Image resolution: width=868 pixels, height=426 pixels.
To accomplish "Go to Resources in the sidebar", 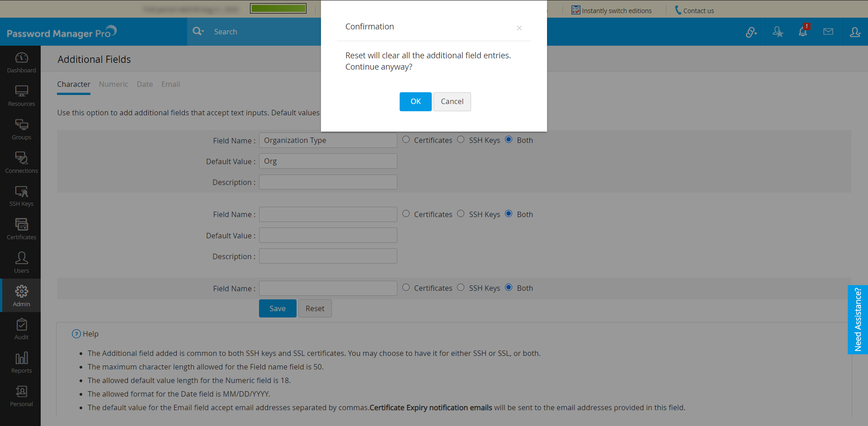I will point(21,96).
